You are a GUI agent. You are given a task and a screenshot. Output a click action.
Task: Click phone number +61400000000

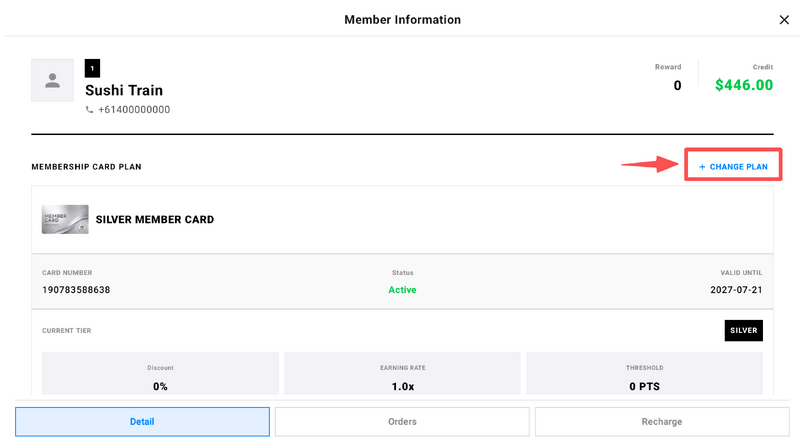click(x=134, y=110)
